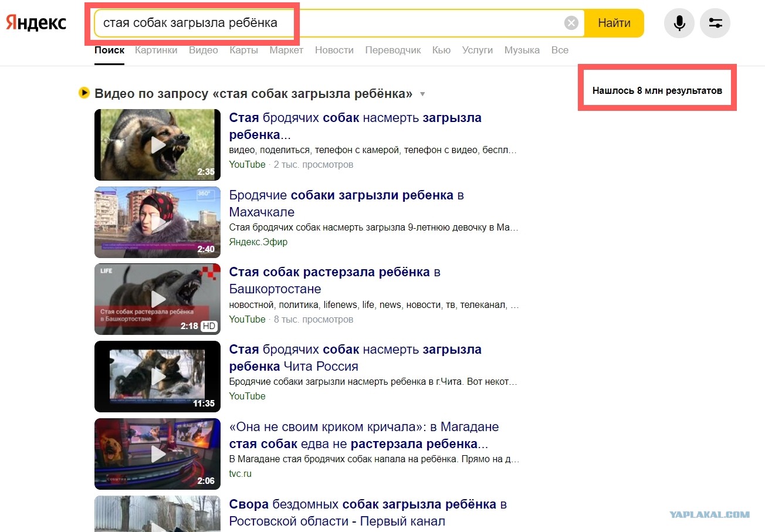
Task: Open the Новости tab
Action: click(334, 50)
